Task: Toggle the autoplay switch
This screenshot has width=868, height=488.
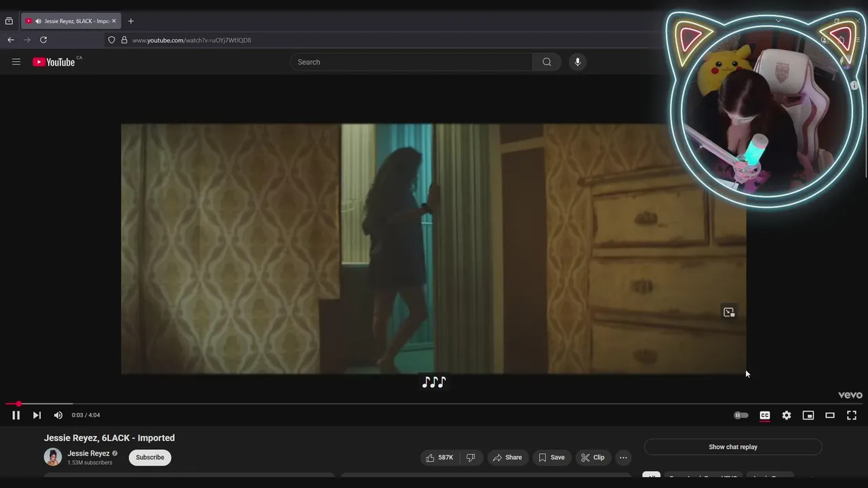Action: coord(741,415)
